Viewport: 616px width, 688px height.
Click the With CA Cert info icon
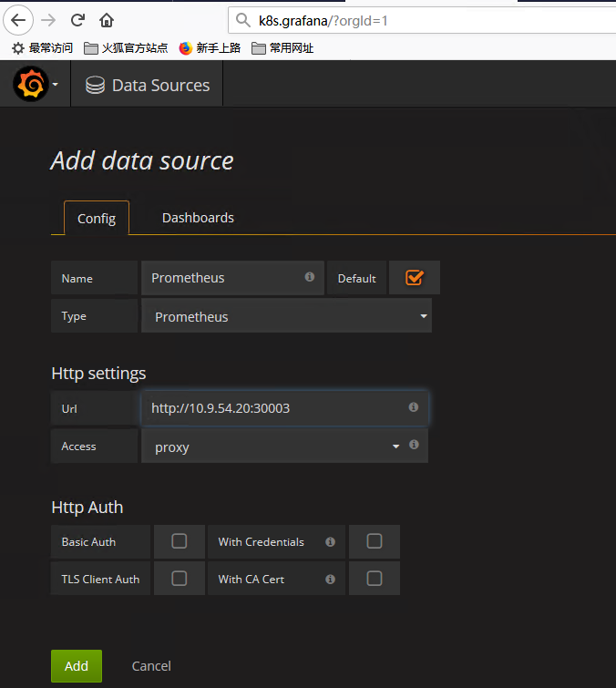pyautogui.click(x=331, y=580)
